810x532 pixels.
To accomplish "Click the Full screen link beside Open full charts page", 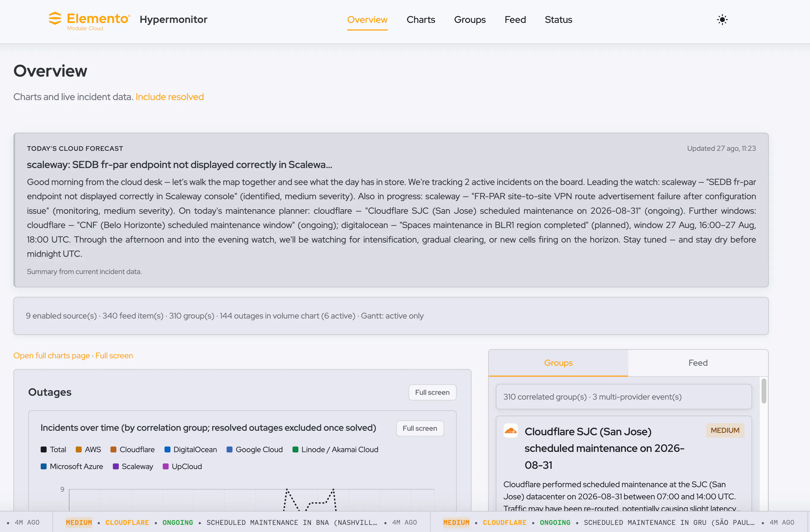I will (114, 355).
